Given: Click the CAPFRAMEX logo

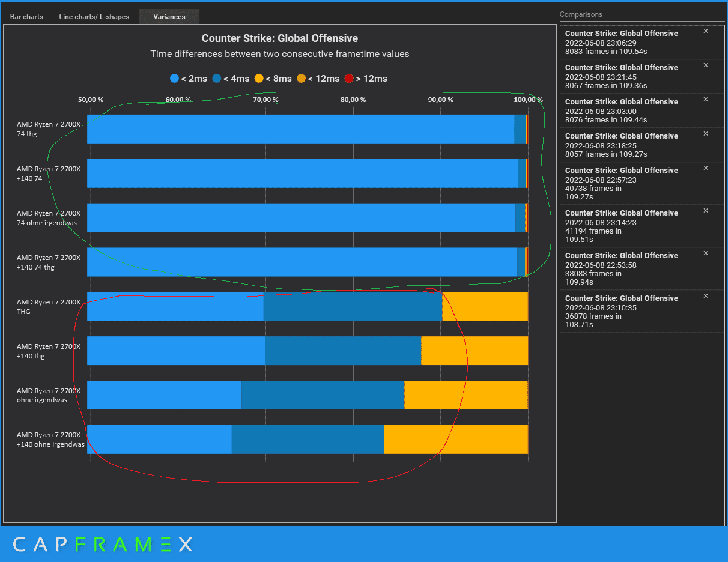Looking at the screenshot, I should coord(103,545).
